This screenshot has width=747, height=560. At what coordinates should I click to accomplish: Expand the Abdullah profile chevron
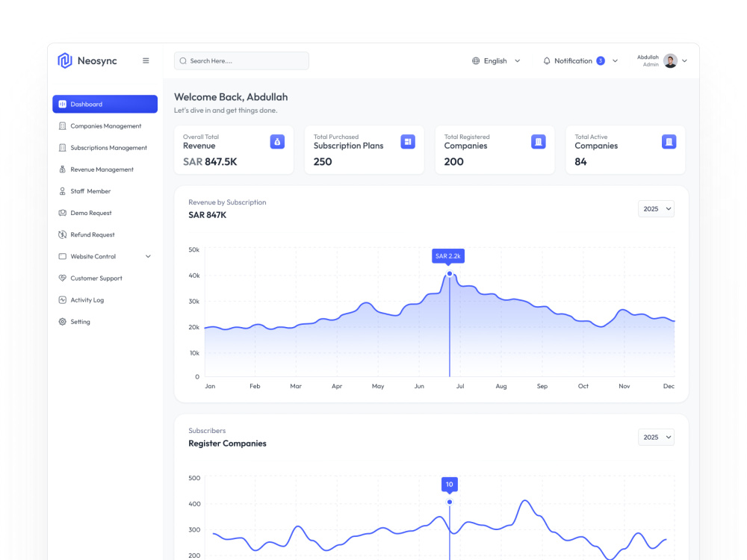684,61
